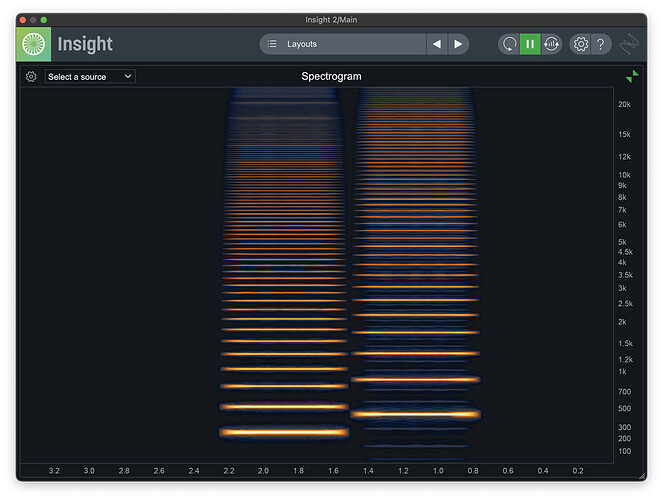Expand the Spectrogram panel with green arrows

[x=631, y=77]
